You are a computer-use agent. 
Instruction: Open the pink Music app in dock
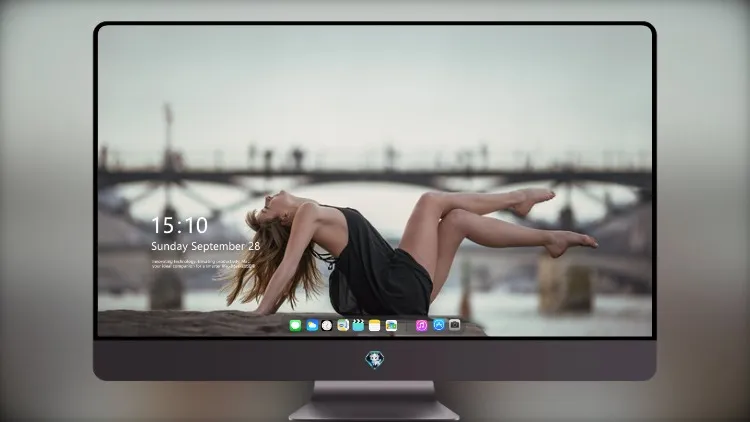coord(421,325)
